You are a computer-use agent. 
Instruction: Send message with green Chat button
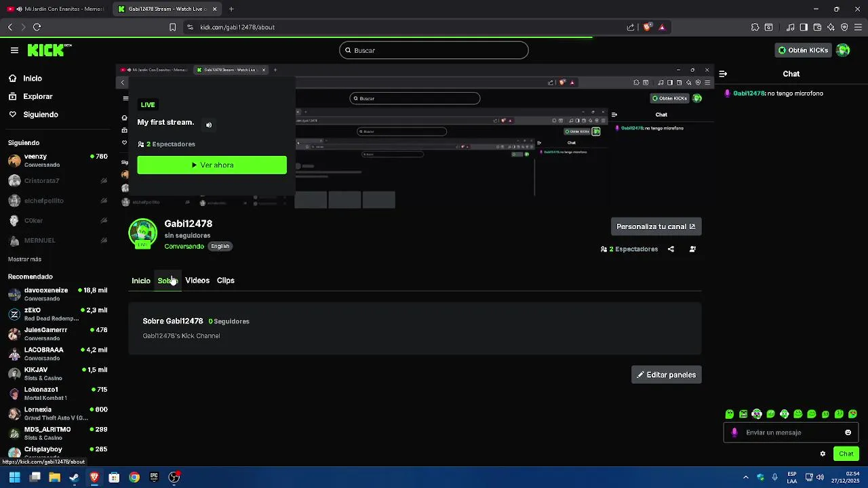coord(846,454)
